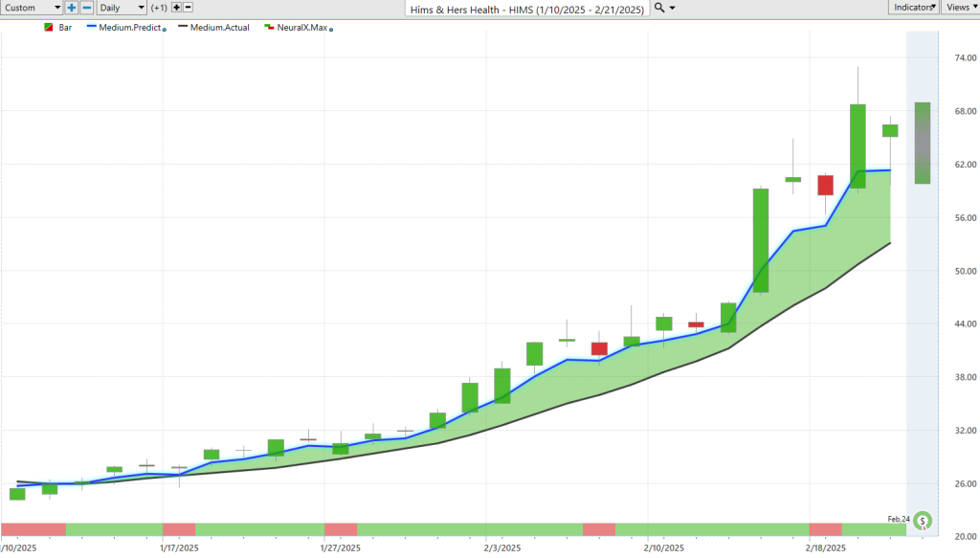Click the shaded forecast range bar
The image size is (980, 558).
click(x=923, y=143)
